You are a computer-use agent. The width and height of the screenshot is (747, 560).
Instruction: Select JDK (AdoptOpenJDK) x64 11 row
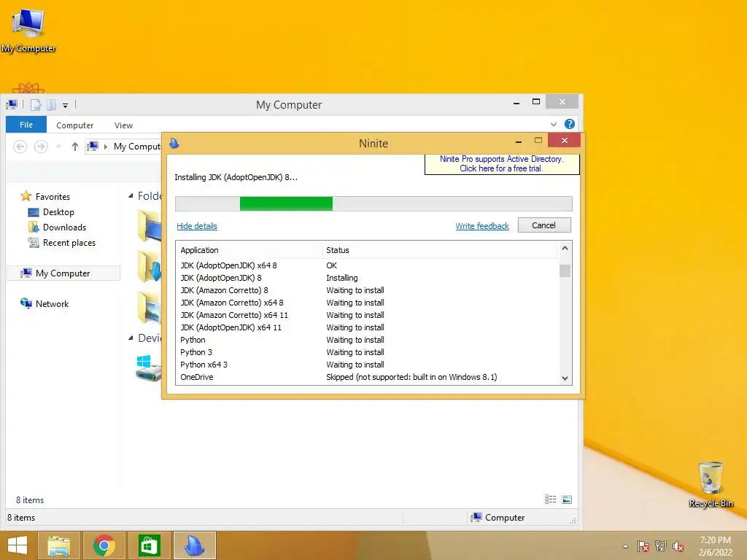pyautogui.click(x=367, y=327)
